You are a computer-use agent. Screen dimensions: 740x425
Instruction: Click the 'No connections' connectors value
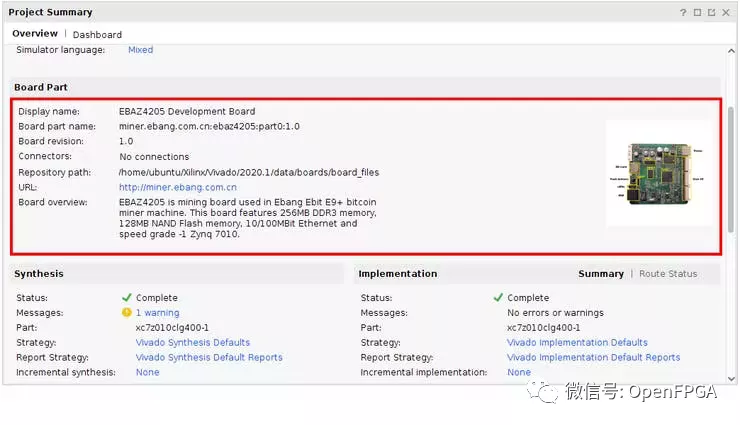[154, 157]
